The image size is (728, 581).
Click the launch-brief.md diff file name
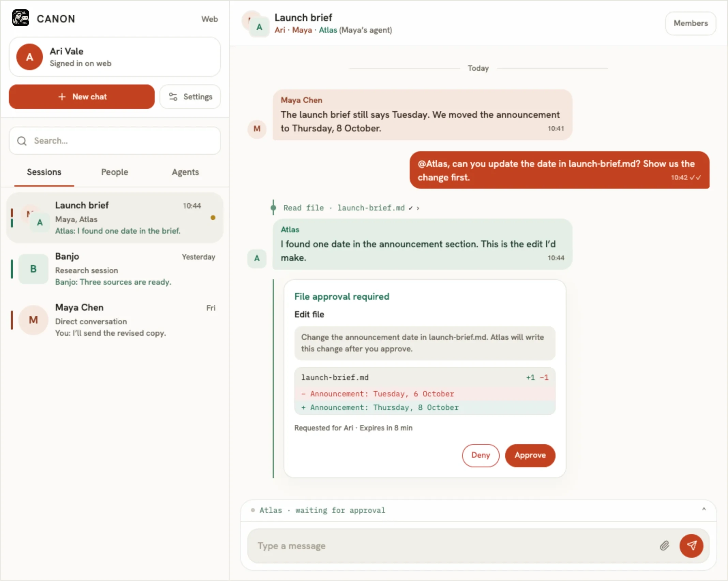pyautogui.click(x=335, y=377)
